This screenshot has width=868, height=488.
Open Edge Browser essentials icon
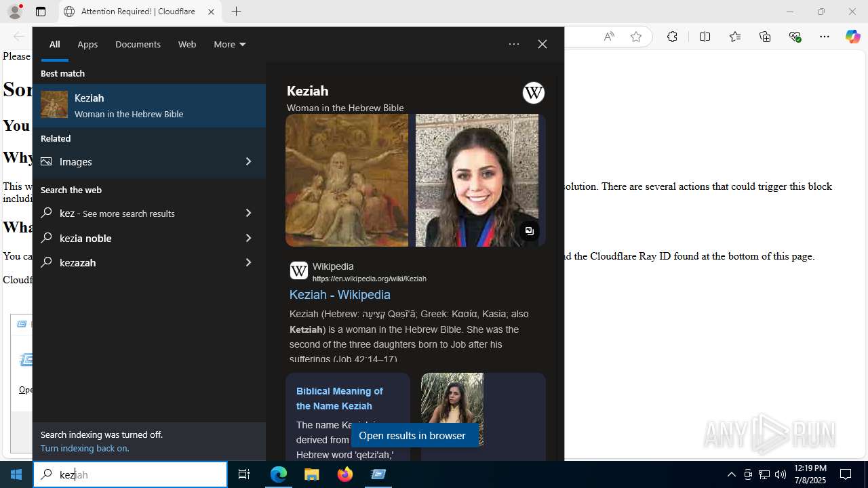click(795, 37)
